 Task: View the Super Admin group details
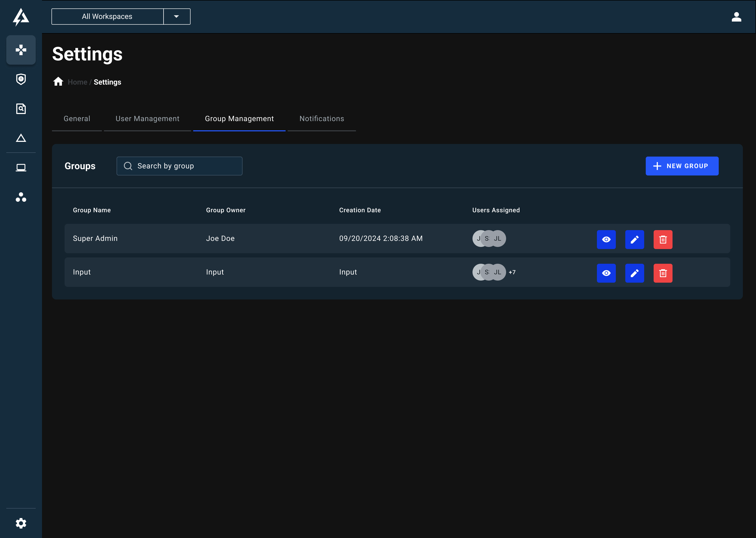[606, 240]
